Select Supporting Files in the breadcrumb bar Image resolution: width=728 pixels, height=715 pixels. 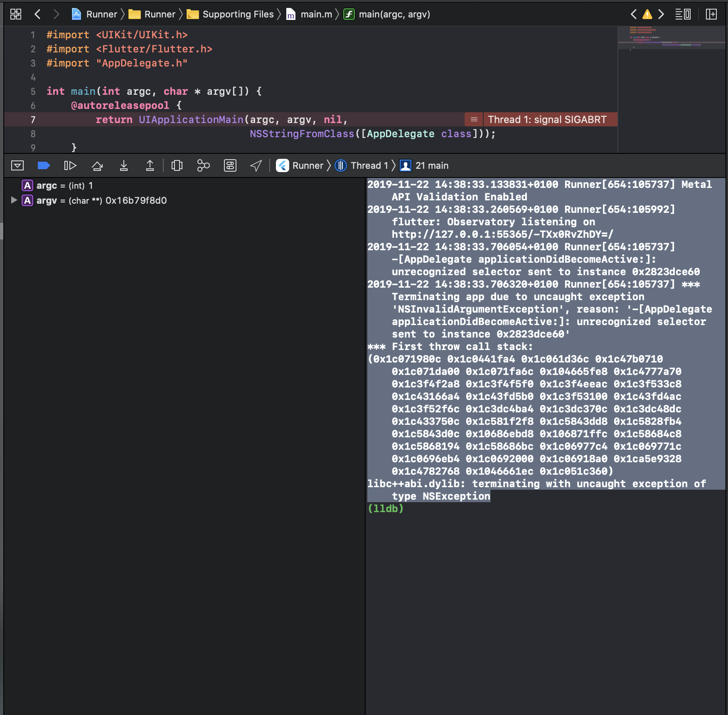coord(237,14)
